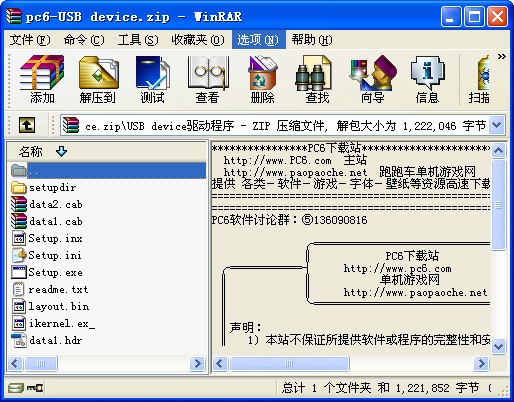Open the 查看 (View) toolbar icon
This screenshot has width=514, height=402.
pyautogui.click(x=207, y=80)
